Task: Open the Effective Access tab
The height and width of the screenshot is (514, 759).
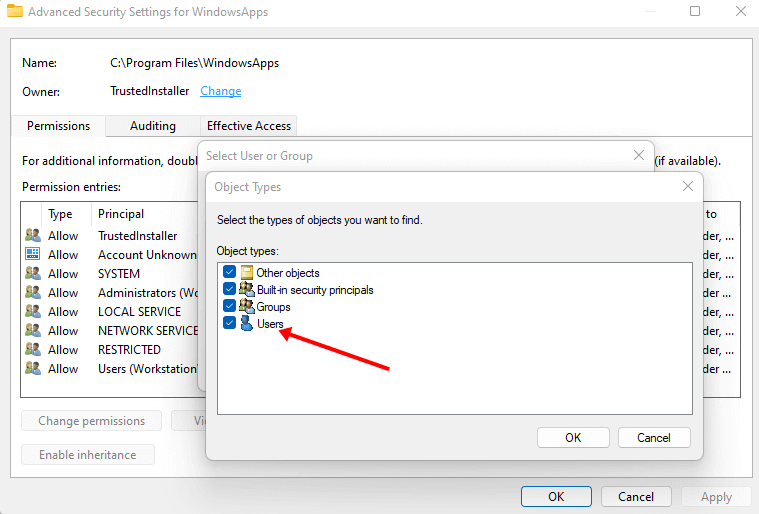Action: (249, 126)
